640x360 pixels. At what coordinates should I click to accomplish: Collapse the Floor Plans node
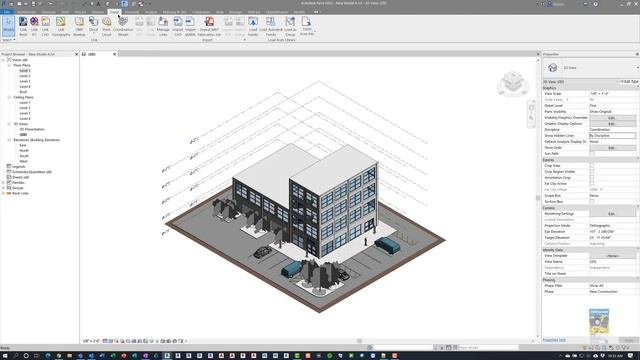pos(9,65)
